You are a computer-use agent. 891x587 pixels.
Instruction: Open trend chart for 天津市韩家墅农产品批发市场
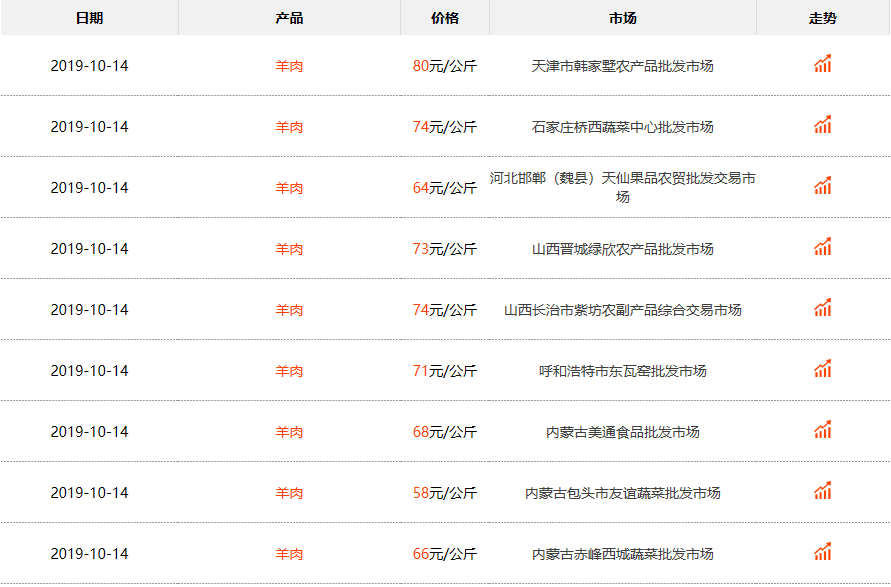pyautogui.click(x=822, y=64)
